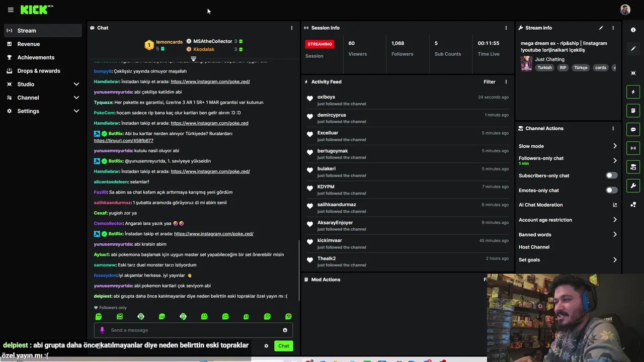This screenshot has height=362, width=644.
Task: Insert the angry-face green emote
Action: (x=120, y=317)
